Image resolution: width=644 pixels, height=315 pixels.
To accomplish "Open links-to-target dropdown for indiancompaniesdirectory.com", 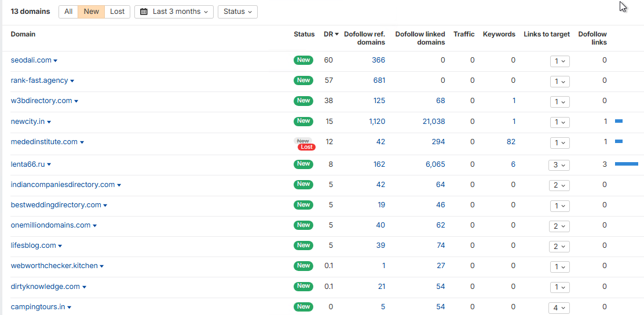I will (559, 185).
